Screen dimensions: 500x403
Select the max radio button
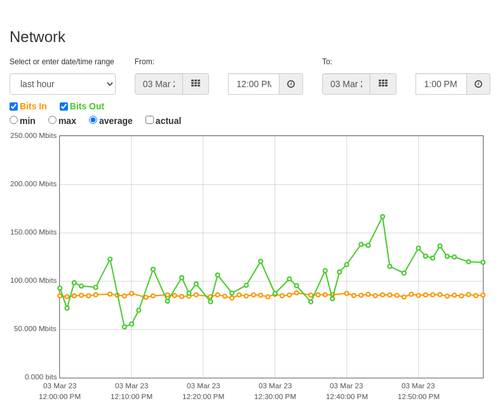[52, 120]
